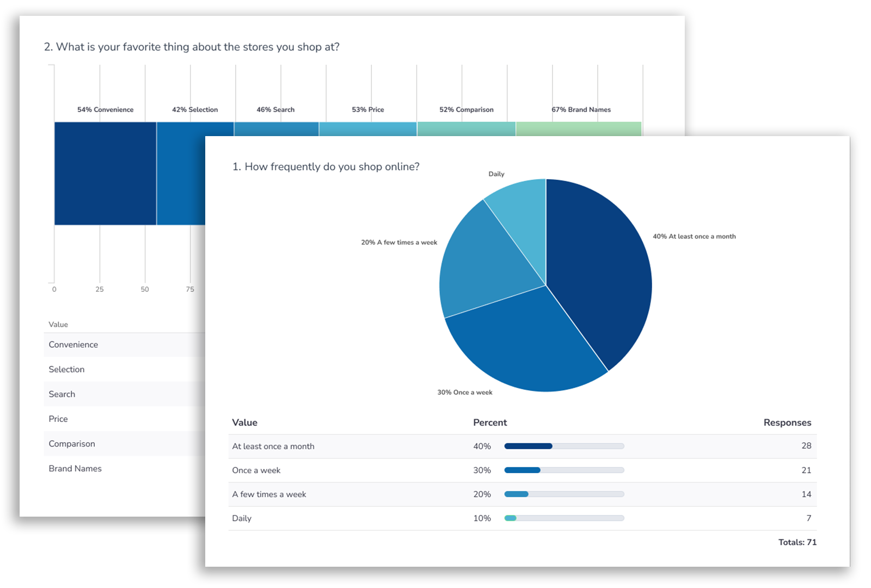Select the 67% Brand Names bar segment
Image resolution: width=871 pixels, height=588 pixels.
(579, 128)
